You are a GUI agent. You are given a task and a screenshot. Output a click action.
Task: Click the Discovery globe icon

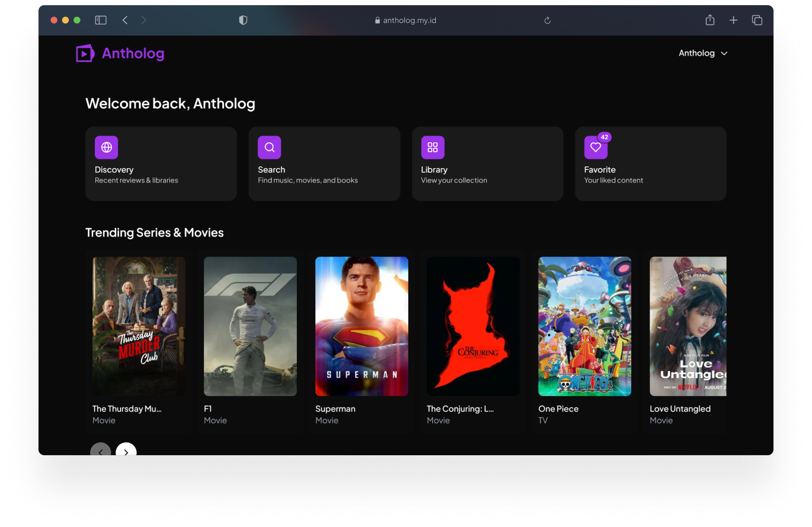point(106,148)
